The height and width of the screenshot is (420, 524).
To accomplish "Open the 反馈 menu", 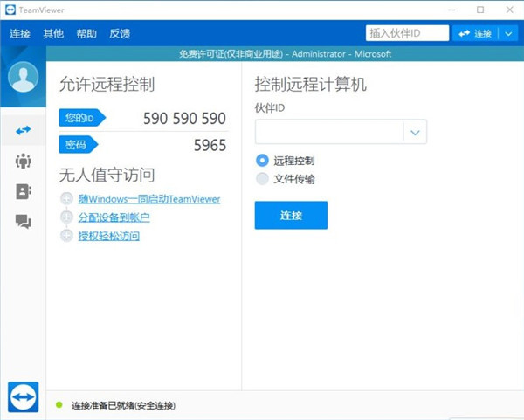I will tap(120, 33).
